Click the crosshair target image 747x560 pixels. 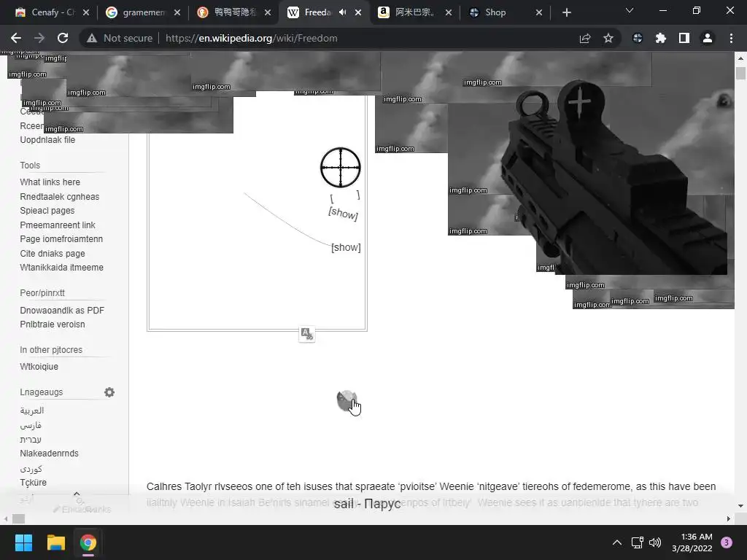click(x=340, y=167)
